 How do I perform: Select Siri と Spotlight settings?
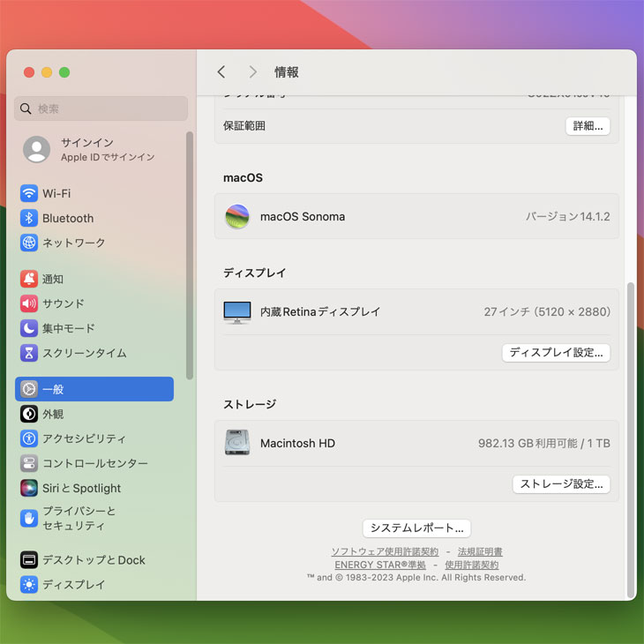tap(81, 488)
